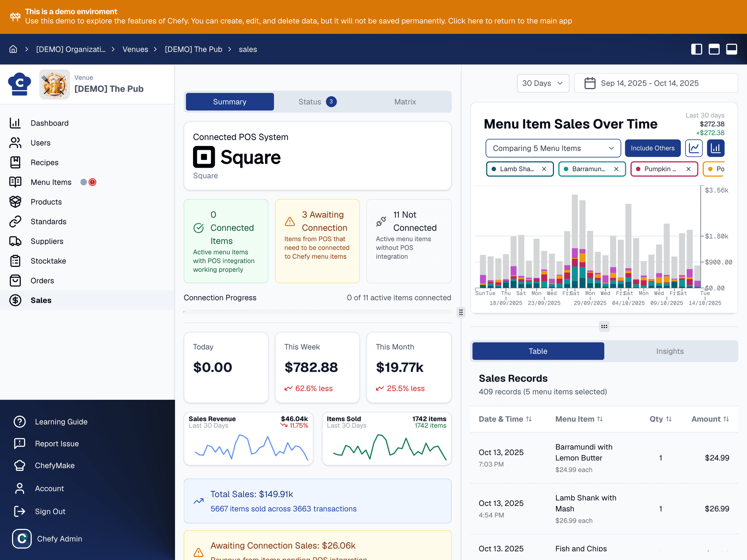Click the home icon in the breadcrumb
Screen dimensions: 747x560
13,49
